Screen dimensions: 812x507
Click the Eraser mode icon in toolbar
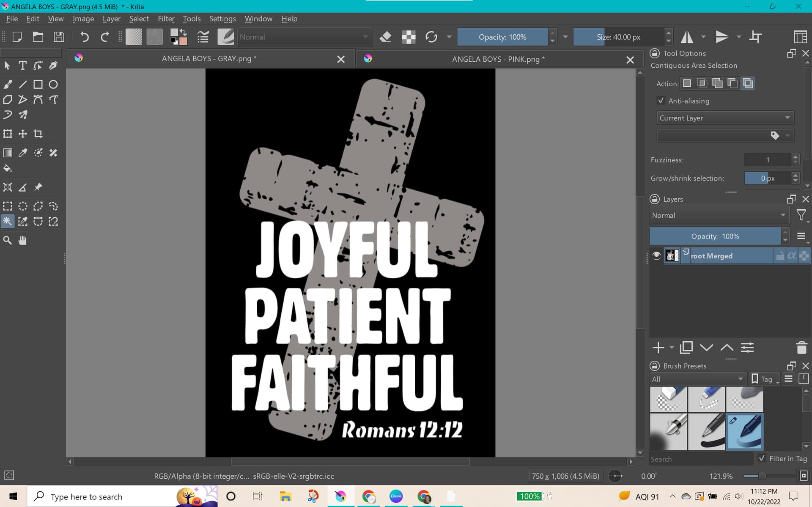click(385, 37)
